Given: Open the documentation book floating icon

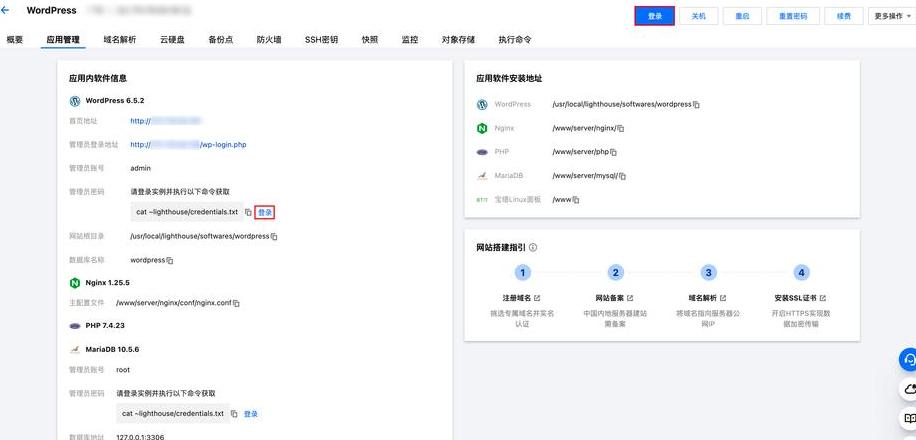Looking at the screenshot, I should [x=909, y=418].
